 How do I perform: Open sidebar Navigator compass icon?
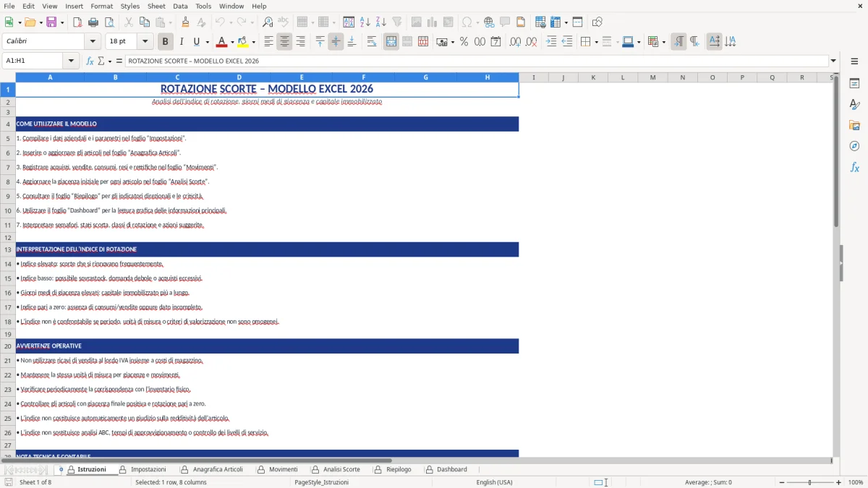854,146
